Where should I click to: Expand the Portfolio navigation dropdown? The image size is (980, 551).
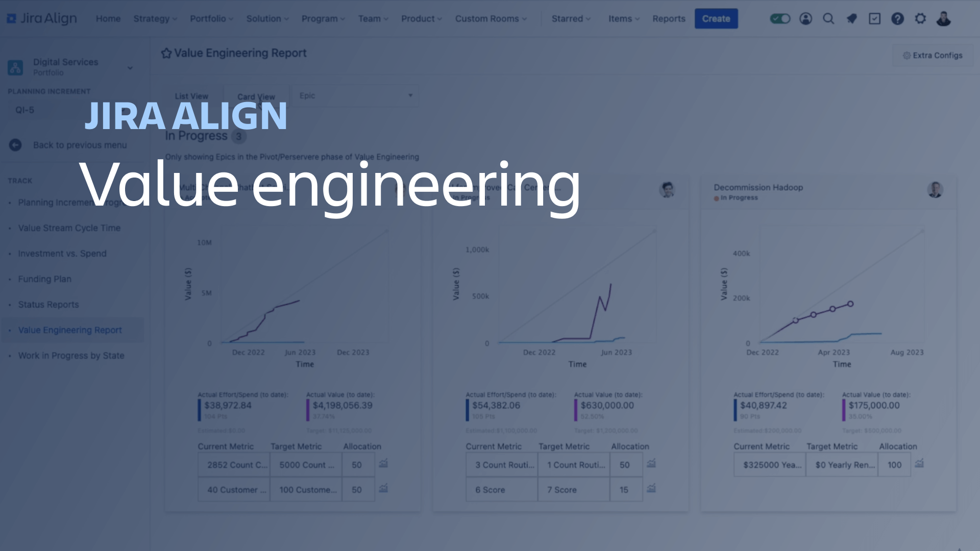(x=211, y=18)
